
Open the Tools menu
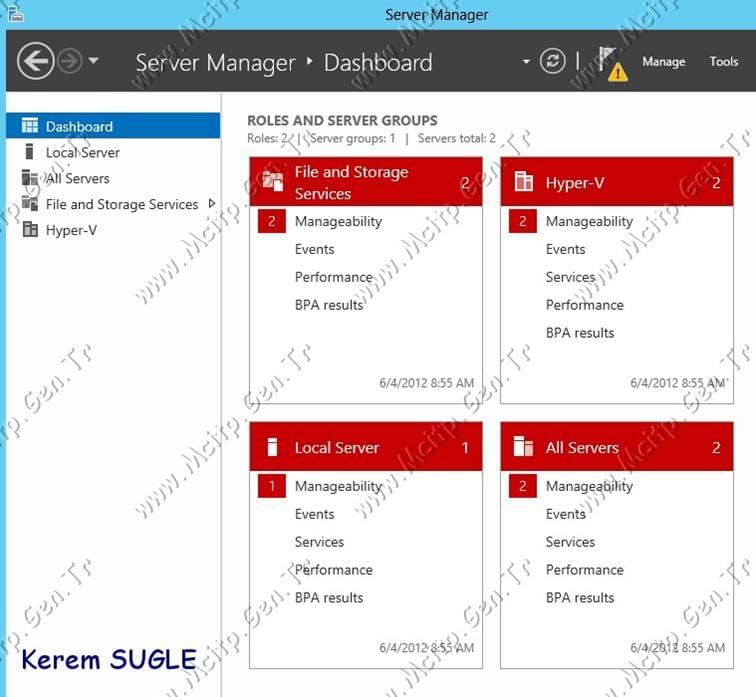[724, 61]
